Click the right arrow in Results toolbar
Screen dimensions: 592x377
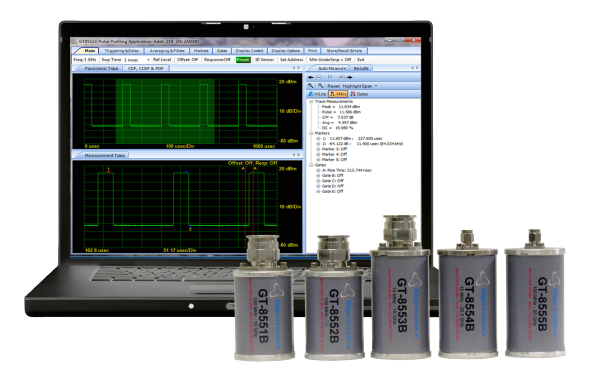(x=349, y=77)
